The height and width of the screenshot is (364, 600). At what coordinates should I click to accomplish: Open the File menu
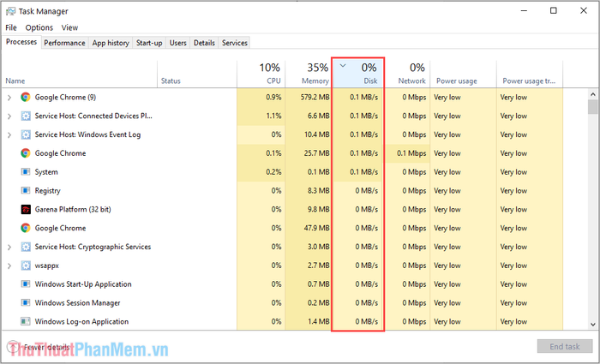point(11,27)
